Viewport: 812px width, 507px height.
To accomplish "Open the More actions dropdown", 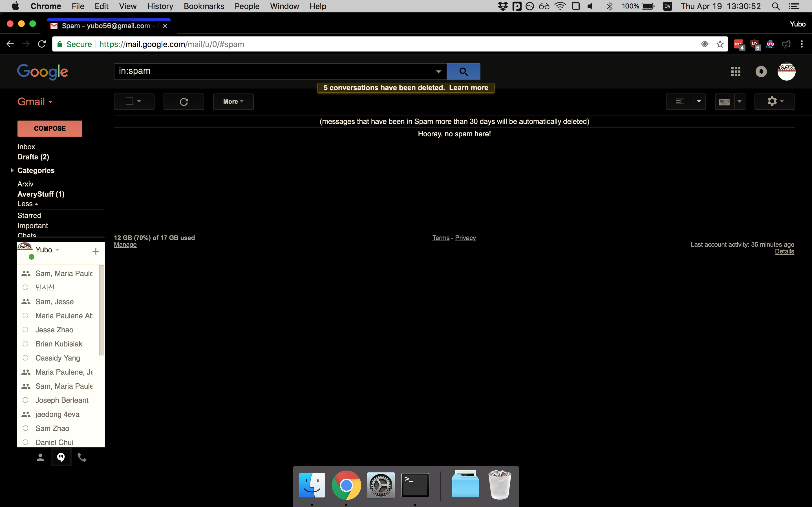I will point(233,101).
